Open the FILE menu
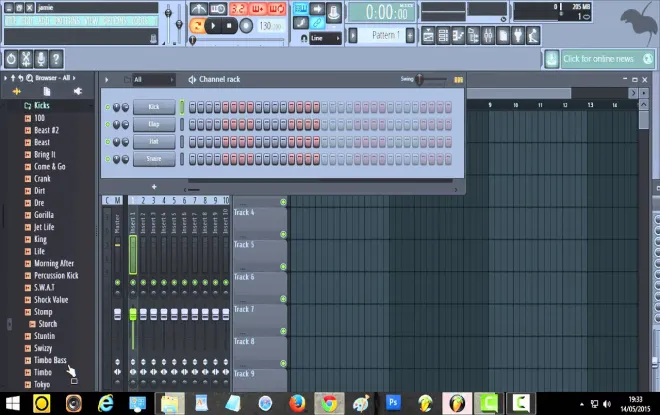 [x=12, y=21]
